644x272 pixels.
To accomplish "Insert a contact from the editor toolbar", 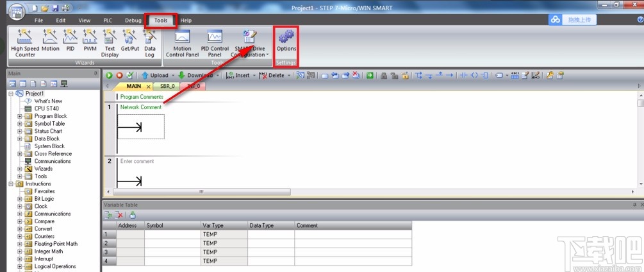I will (x=464, y=75).
